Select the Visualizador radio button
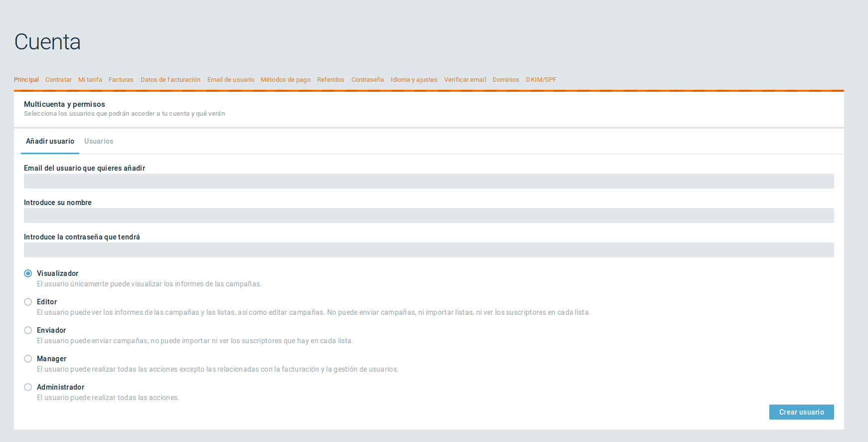868x442 pixels. [x=28, y=273]
